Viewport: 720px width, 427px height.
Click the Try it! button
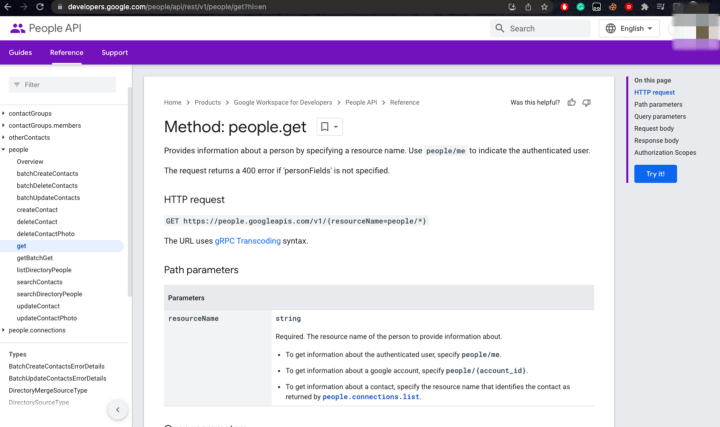point(655,174)
